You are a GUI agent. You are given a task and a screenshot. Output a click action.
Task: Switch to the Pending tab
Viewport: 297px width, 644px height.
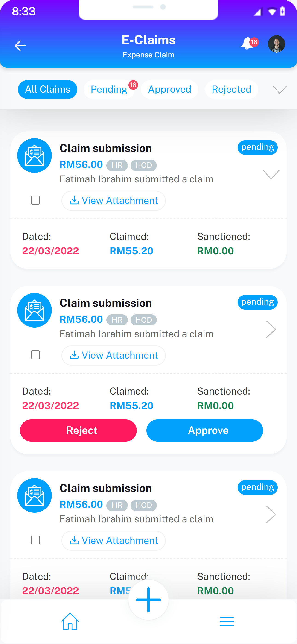click(x=109, y=90)
